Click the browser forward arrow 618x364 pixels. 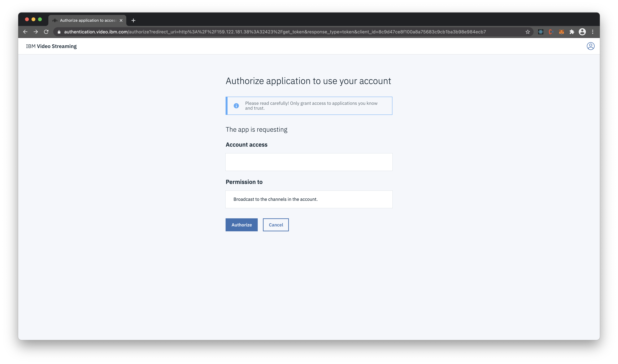[x=36, y=32]
